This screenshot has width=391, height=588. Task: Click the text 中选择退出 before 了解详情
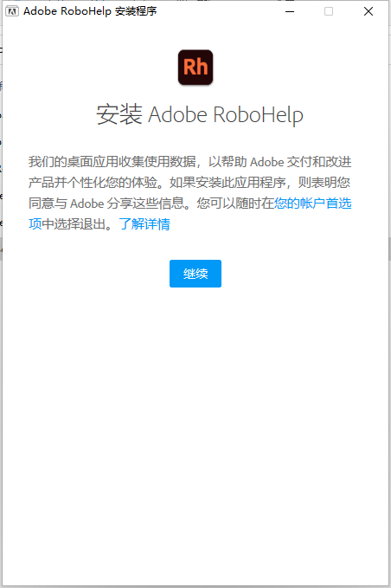(x=74, y=224)
